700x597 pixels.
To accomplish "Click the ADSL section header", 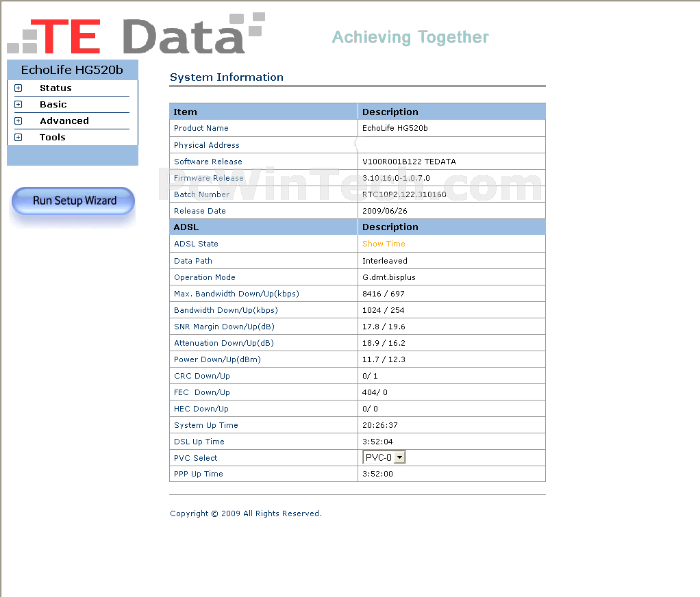I will (x=186, y=227).
